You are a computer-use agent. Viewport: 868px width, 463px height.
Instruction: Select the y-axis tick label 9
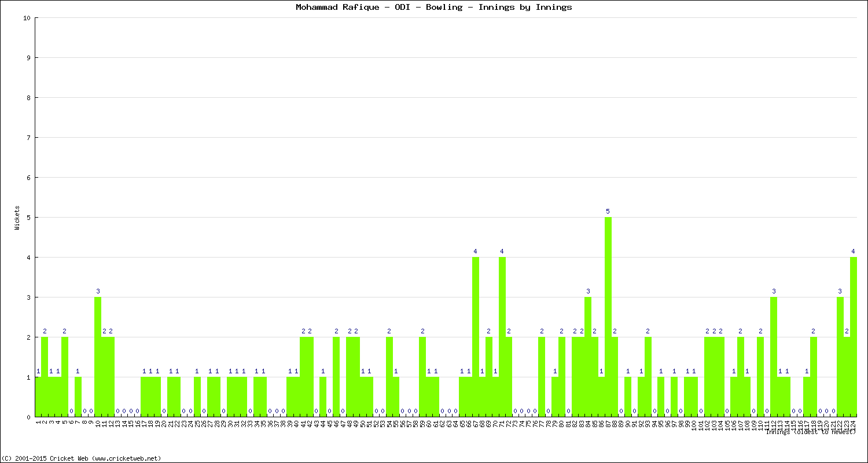pos(28,58)
